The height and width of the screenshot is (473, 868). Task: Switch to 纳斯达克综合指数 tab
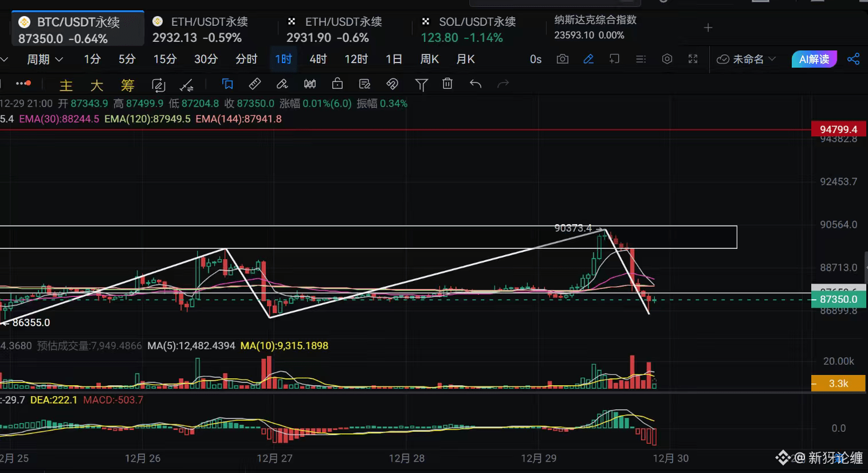596,28
